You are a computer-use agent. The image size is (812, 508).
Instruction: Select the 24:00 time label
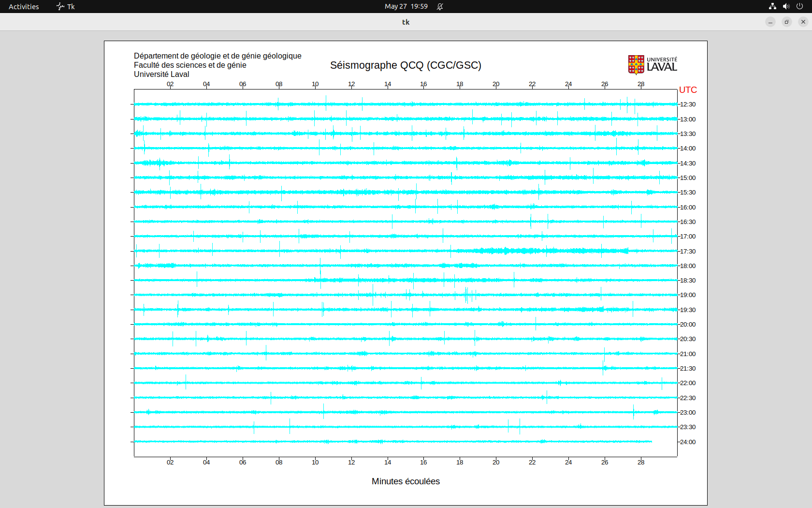[688, 442]
